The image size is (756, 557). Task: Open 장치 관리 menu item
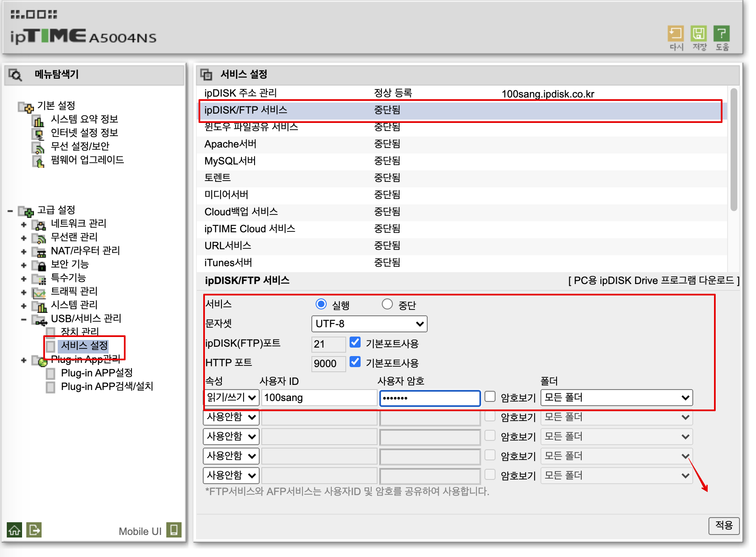tap(80, 331)
